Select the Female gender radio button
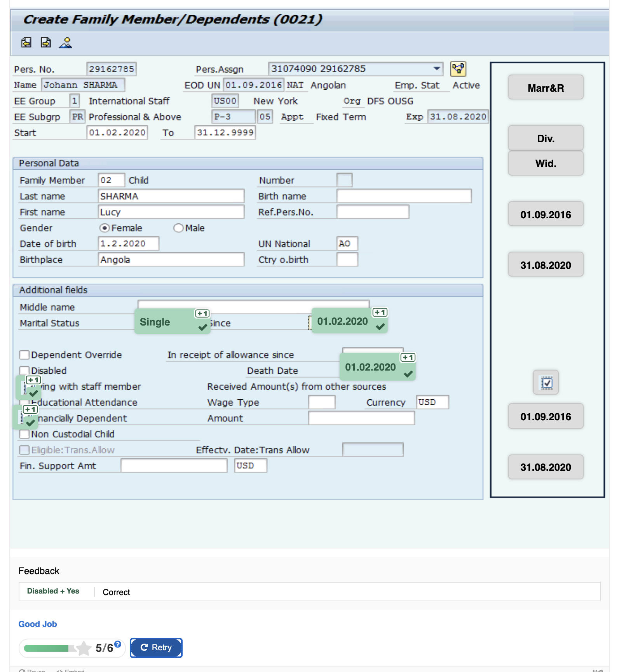The height and width of the screenshot is (672, 638). [x=104, y=228]
